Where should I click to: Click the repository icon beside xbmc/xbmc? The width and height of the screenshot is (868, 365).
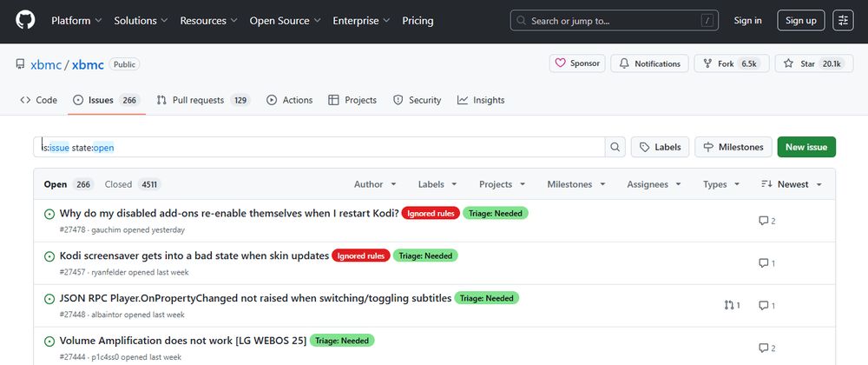(20, 64)
